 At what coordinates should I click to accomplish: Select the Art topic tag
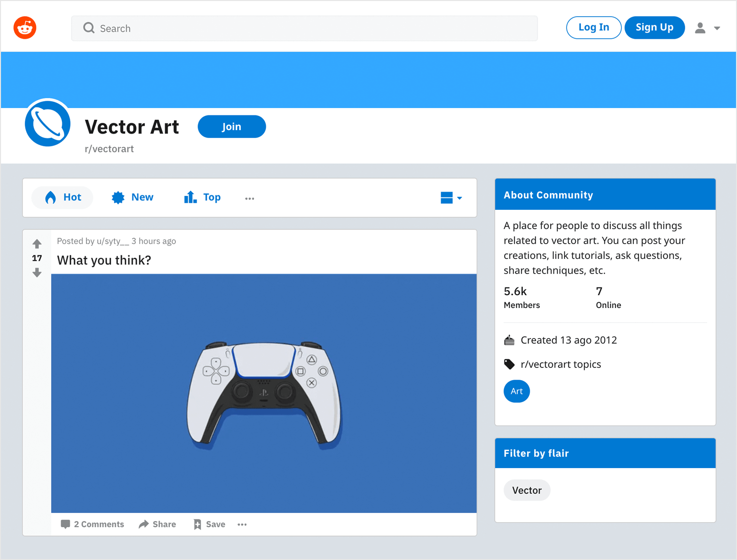516,392
